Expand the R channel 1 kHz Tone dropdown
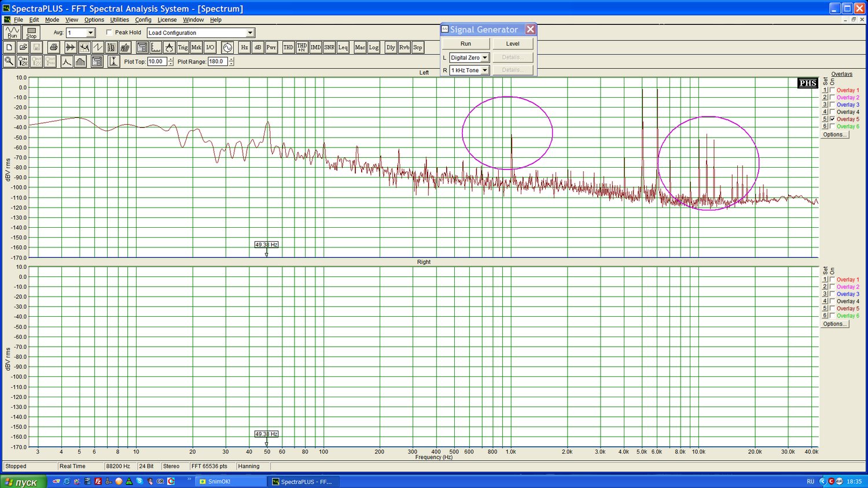 click(x=484, y=71)
